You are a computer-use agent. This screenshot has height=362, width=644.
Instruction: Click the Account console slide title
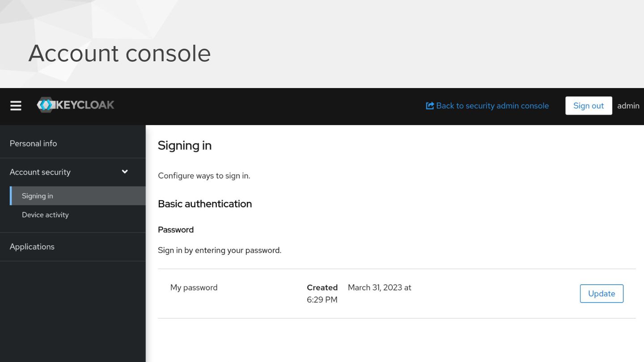pyautogui.click(x=119, y=53)
